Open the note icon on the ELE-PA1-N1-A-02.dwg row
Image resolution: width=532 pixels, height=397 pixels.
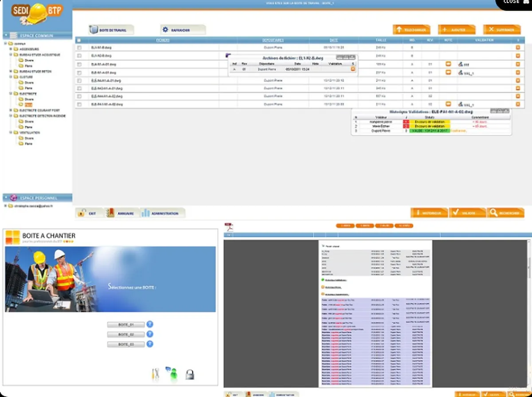click(448, 104)
